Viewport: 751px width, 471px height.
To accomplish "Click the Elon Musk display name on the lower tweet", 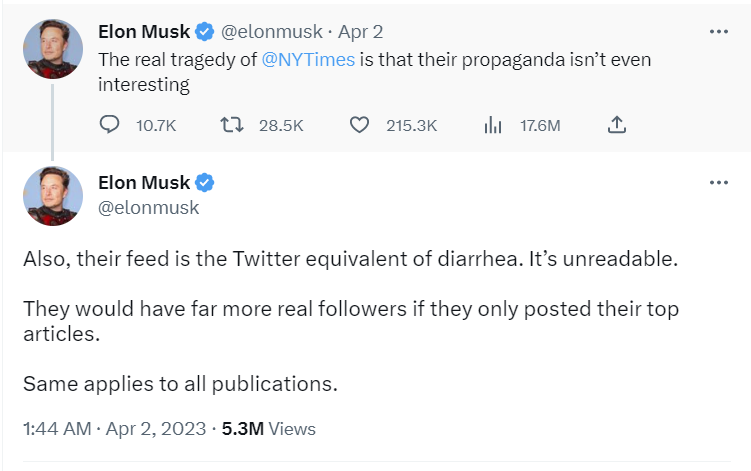I will [144, 183].
